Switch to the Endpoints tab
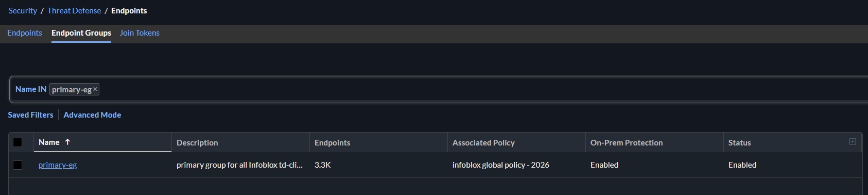Viewport: 868px width, 195px height. point(25,33)
